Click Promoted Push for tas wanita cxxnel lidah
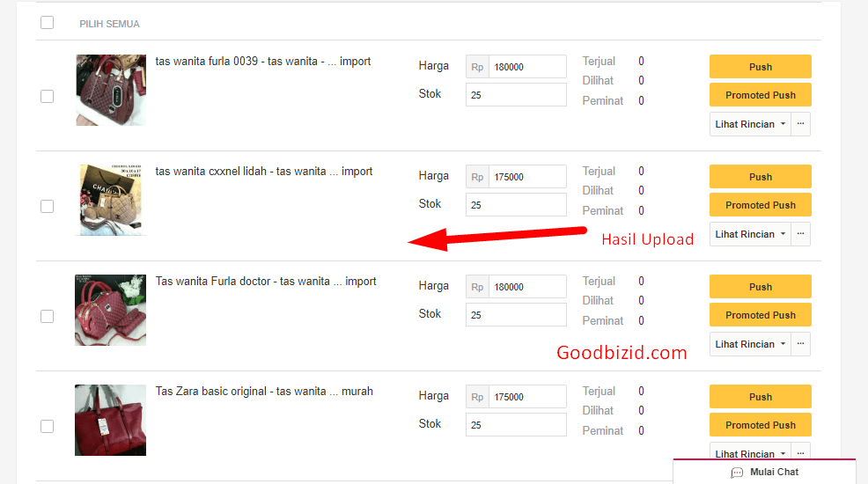Image resolution: width=868 pixels, height=484 pixels. [760, 205]
